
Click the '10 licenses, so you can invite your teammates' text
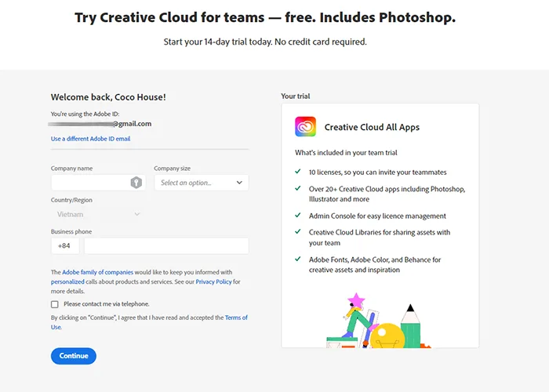(377, 172)
